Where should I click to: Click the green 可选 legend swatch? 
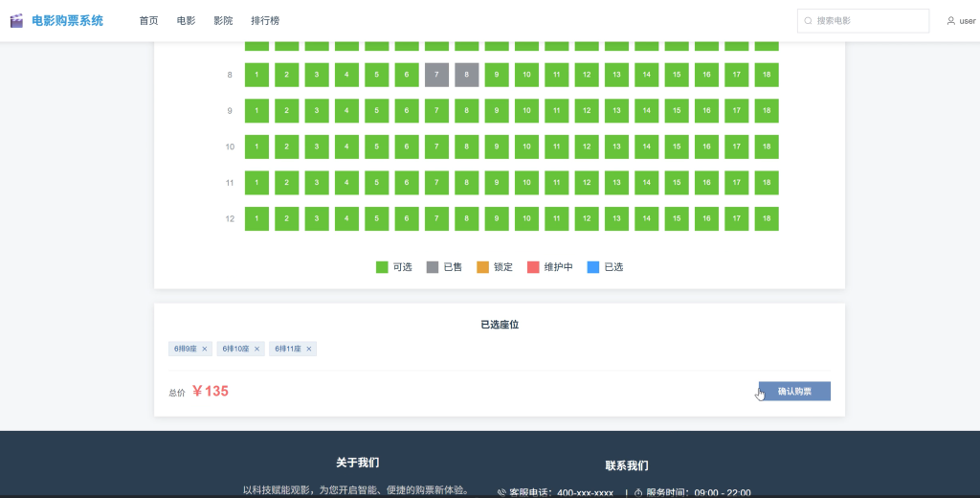382,267
